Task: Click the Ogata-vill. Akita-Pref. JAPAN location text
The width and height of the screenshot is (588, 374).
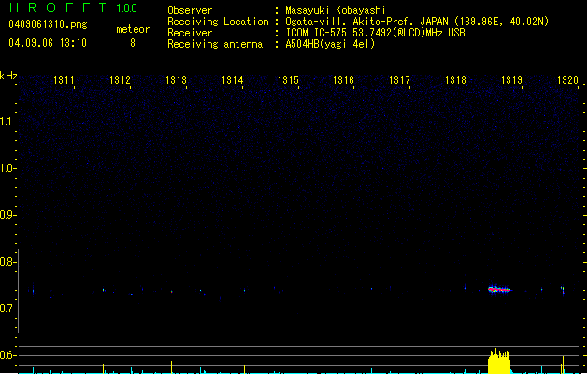Action: pos(417,22)
